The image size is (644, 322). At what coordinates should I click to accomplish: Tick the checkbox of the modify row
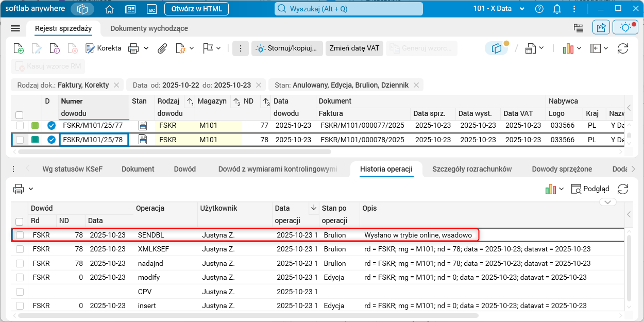point(20,277)
